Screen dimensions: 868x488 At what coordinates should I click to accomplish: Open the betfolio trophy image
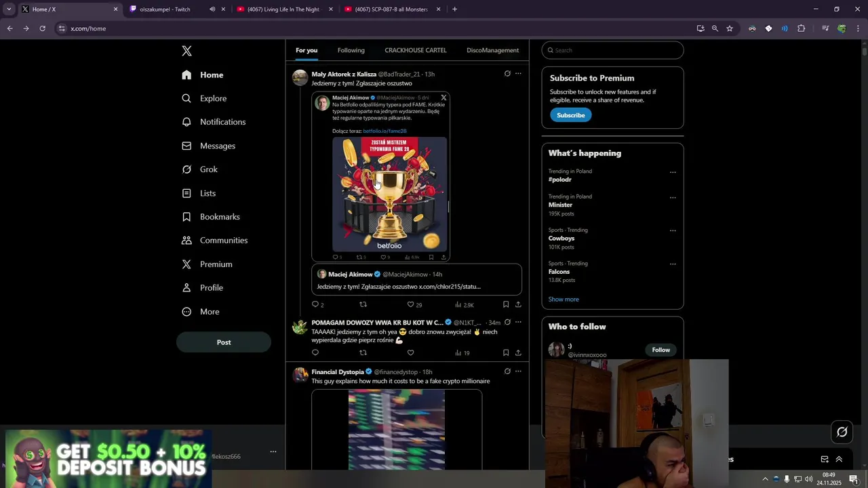coord(389,194)
